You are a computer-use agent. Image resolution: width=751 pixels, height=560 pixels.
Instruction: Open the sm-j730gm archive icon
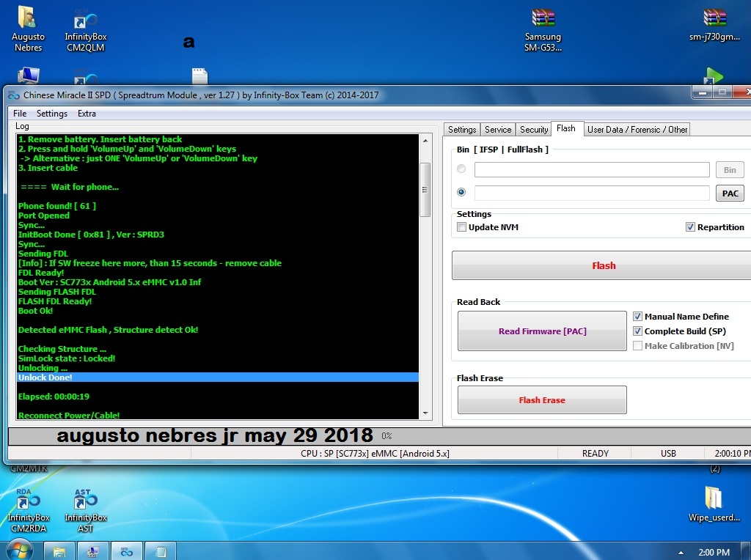pos(714,24)
